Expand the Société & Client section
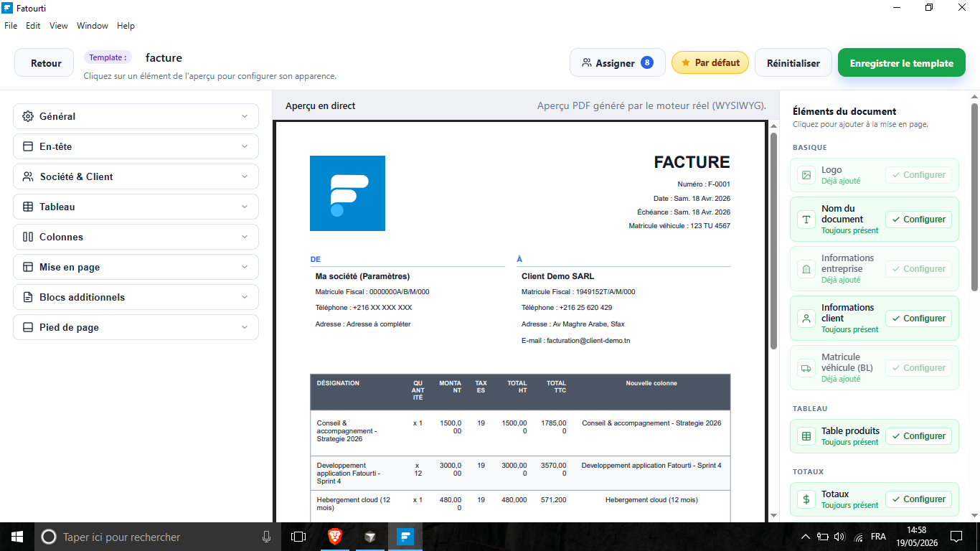Screen dimensions: 980x551 136,176
